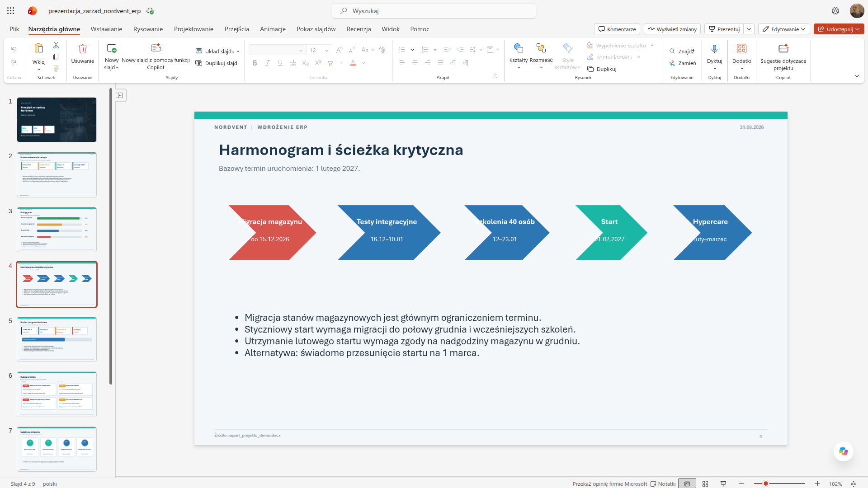Toggle subscript formatting
Viewport: 868px width, 488px height.
click(306, 63)
